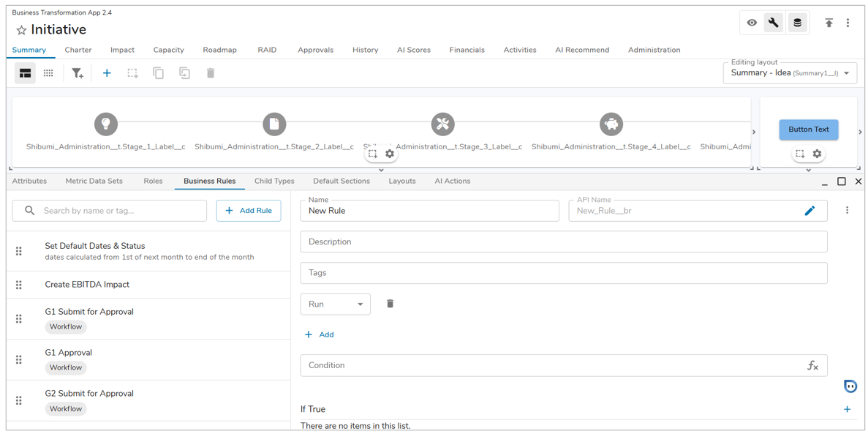Open the Child Types tab
The height and width of the screenshot is (434, 868).
pos(274,181)
